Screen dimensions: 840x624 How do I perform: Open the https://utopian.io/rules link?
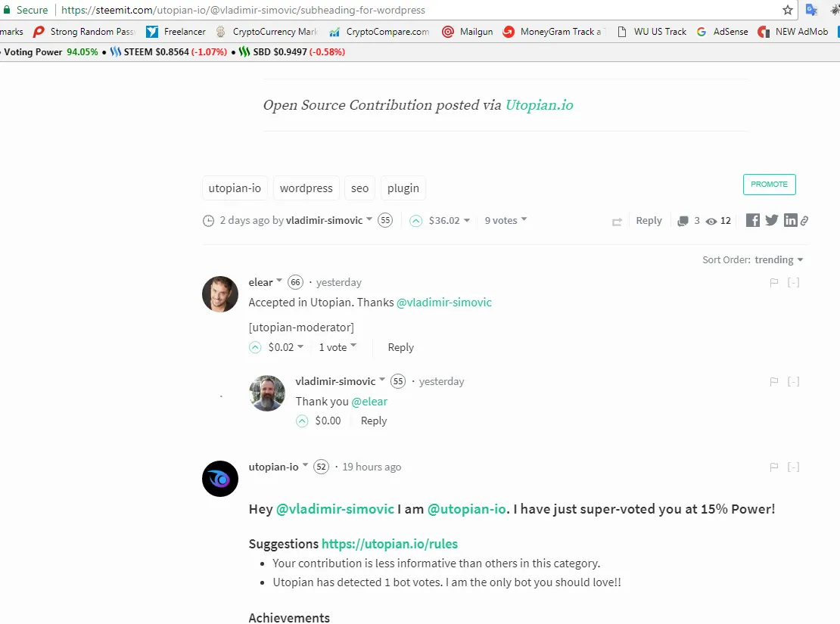390,544
